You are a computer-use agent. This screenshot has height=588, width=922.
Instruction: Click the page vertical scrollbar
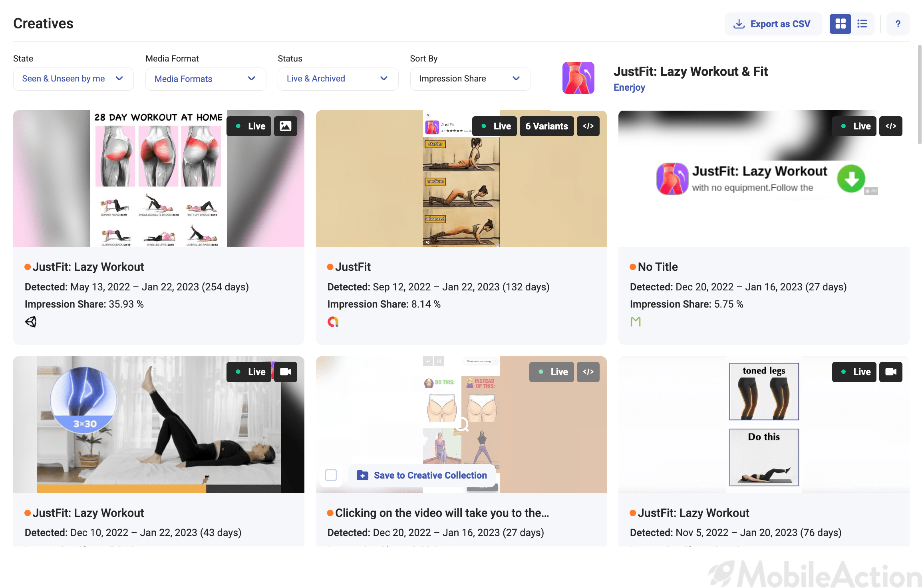coord(919,94)
